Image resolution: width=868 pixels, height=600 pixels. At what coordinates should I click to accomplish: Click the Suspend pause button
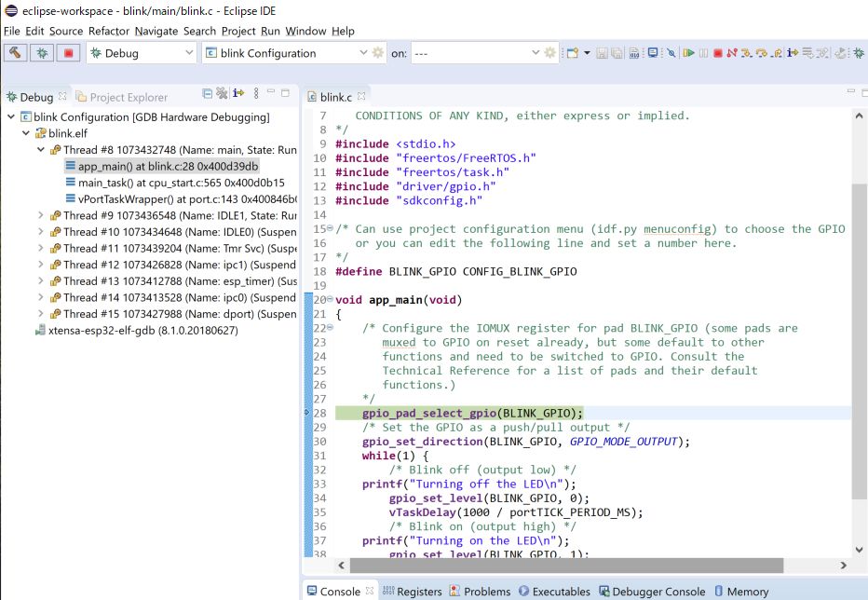[703, 52]
